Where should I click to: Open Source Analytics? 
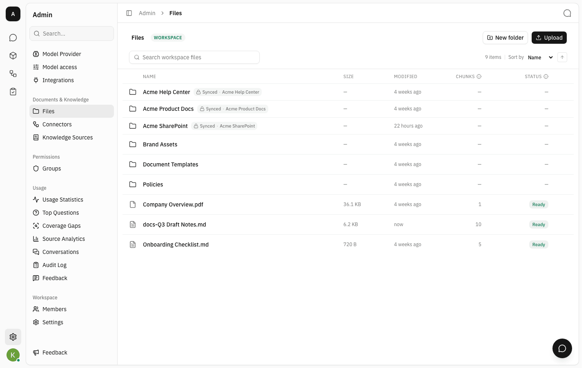71,239
